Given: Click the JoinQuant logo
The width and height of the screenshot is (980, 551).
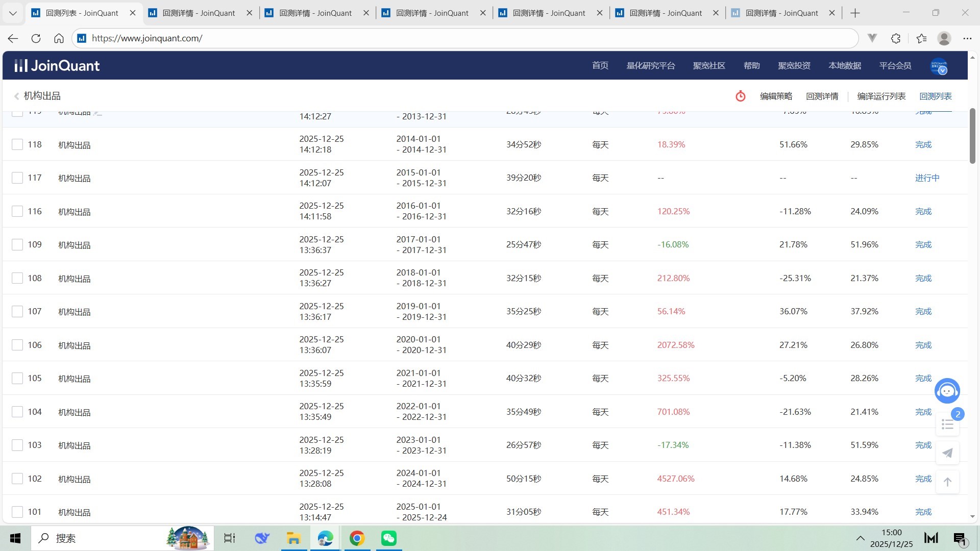Looking at the screenshot, I should click(57, 66).
